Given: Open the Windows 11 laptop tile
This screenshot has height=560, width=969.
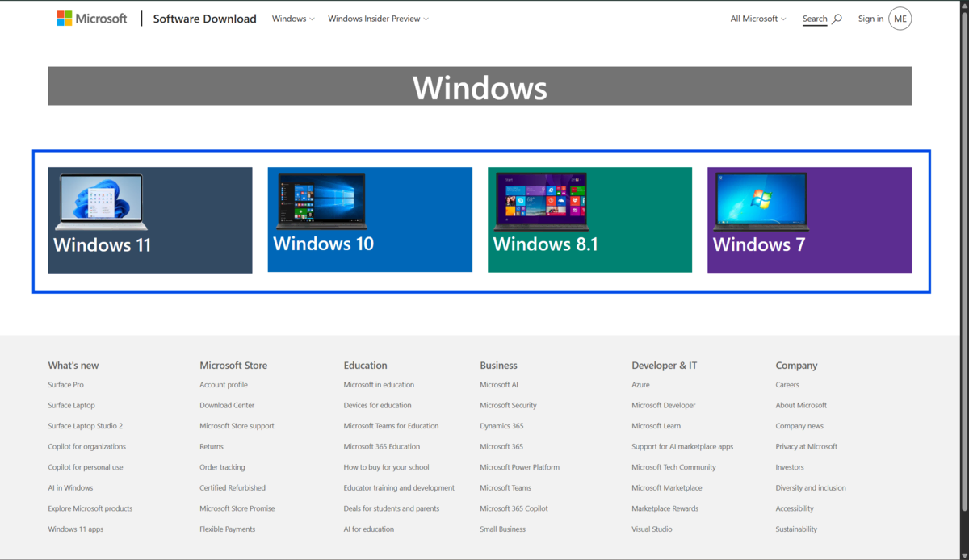Looking at the screenshot, I should (150, 219).
